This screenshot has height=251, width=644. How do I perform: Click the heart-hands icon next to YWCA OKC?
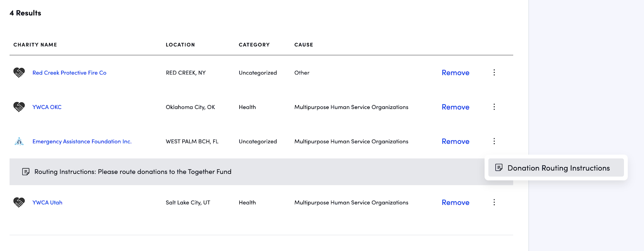[x=19, y=107]
